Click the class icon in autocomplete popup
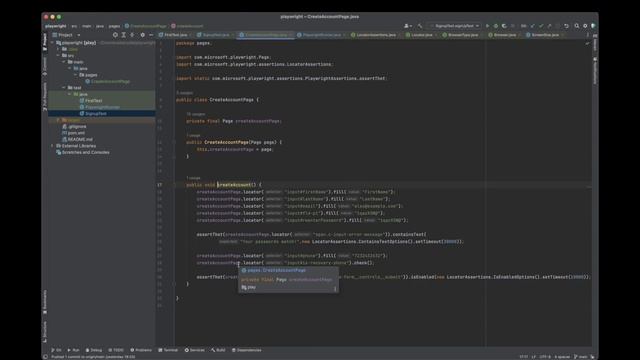Screen dimensions: 640x360 (244, 270)
